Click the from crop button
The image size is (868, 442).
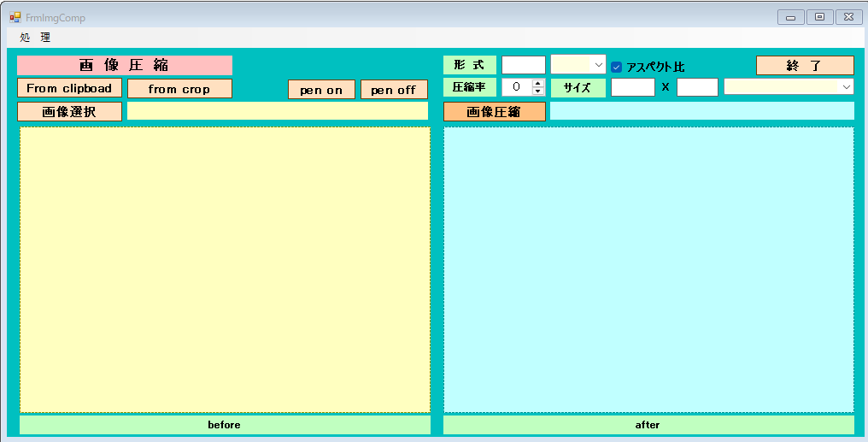tap(179, 88)
